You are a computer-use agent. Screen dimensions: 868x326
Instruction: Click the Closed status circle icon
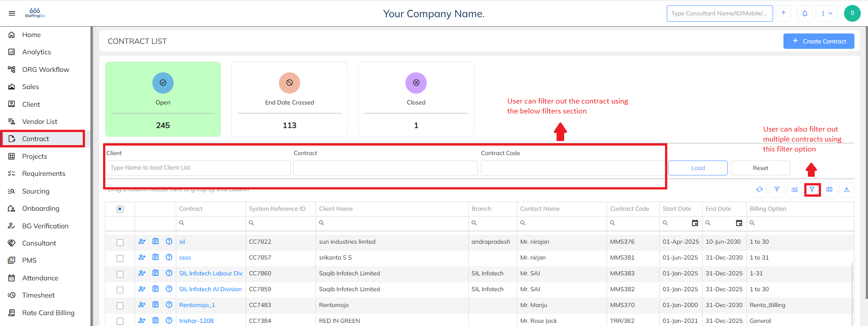[416, 83]
